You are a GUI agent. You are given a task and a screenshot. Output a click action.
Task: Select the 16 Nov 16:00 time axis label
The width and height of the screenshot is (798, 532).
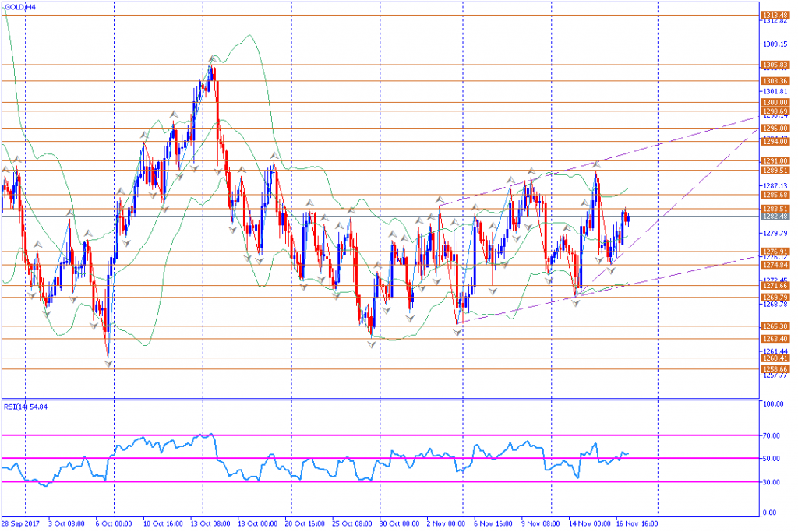(637, 523)
